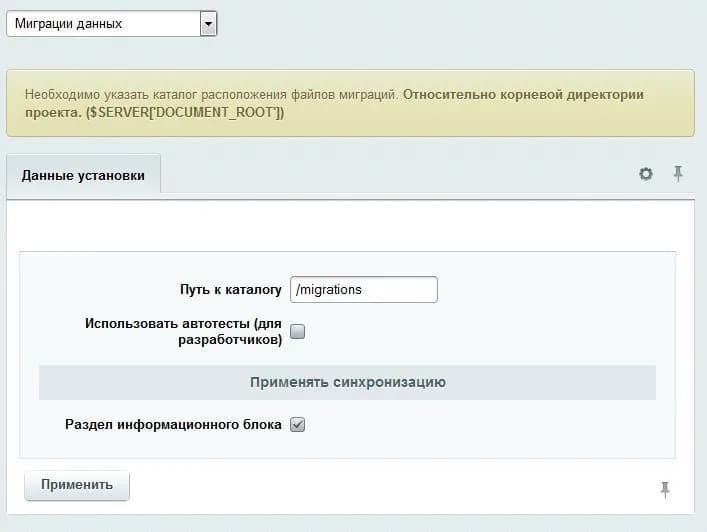Click the Применять синхронизацию section header

[x=348, y=382]
